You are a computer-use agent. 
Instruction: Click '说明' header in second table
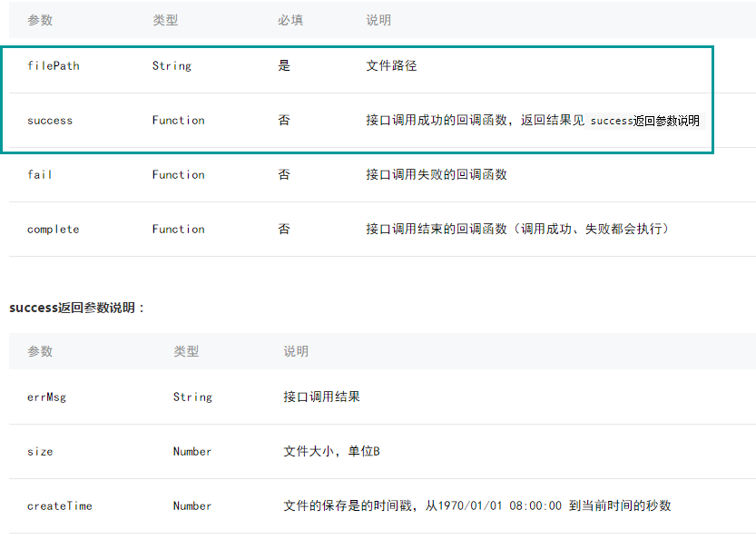(x=296, y=351)
